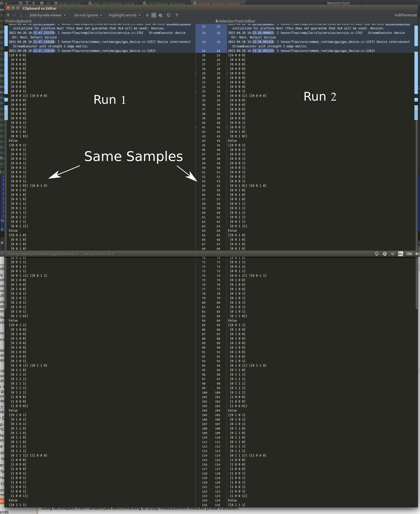Screen dimensions: 420x514
Task: Open the Side-by-side viewer dropdown
Action: coord(47,15)
